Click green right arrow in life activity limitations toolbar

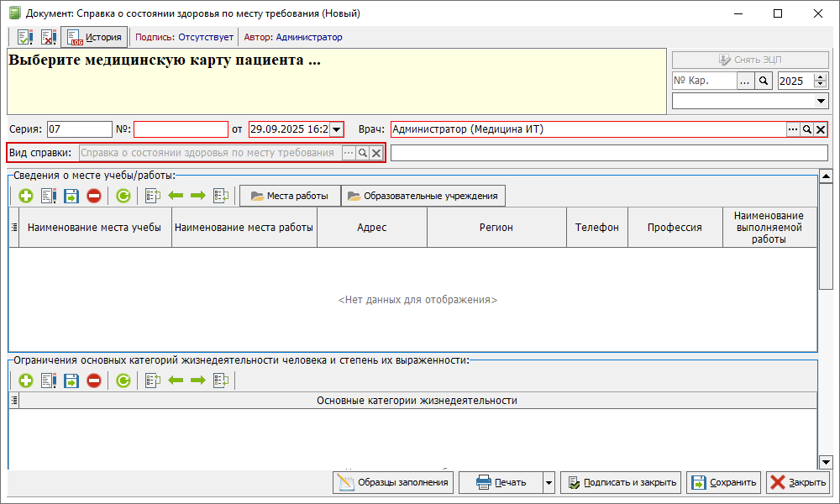(x=198, y=381)
